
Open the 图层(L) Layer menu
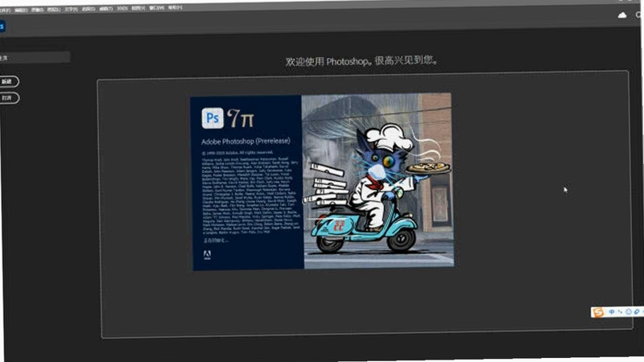click(54, 9)
